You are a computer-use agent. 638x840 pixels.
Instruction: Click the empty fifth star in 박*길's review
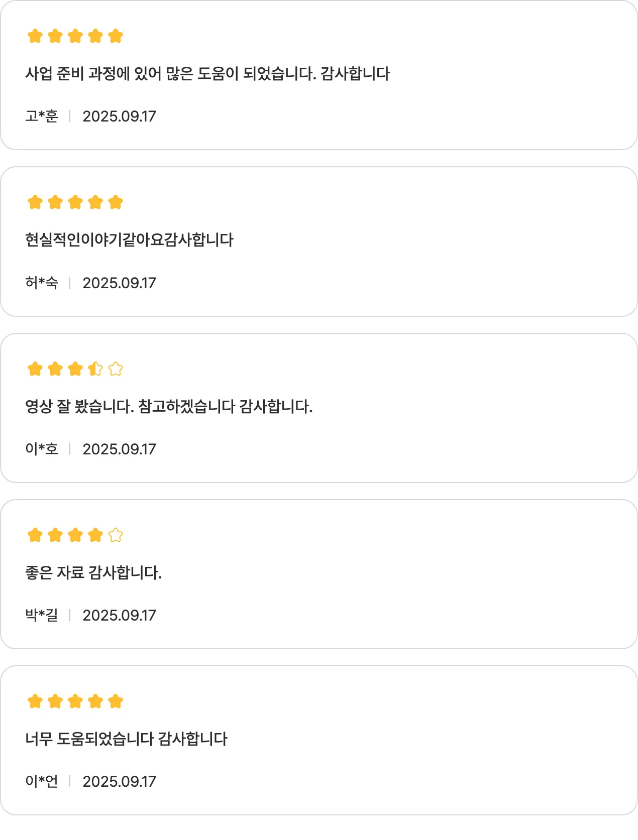pyautogui.click(x=116, y=535)
